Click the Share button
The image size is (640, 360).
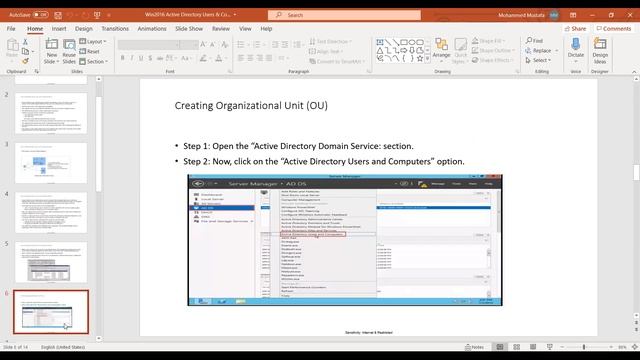pos(576,29)
